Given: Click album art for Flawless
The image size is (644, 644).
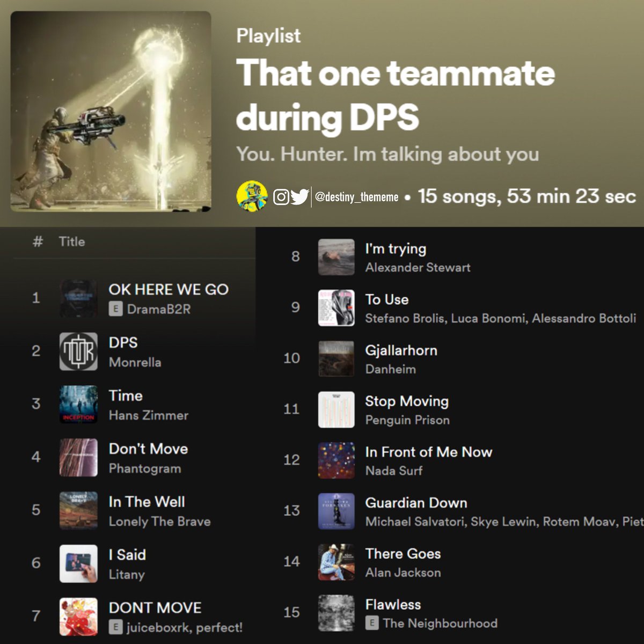Looking at the screenshot, I should click(x=336, y=613).
